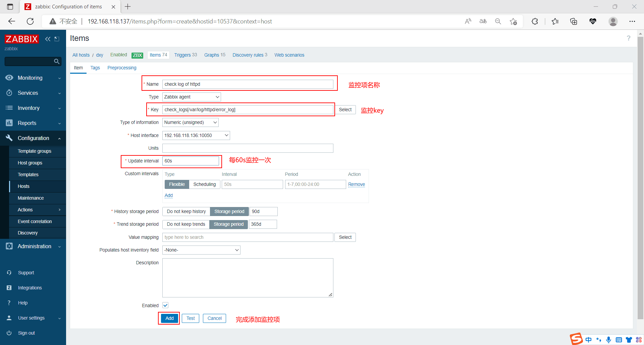
Task: Expand the Administration menu section
Action: click(x=33, y=246)
